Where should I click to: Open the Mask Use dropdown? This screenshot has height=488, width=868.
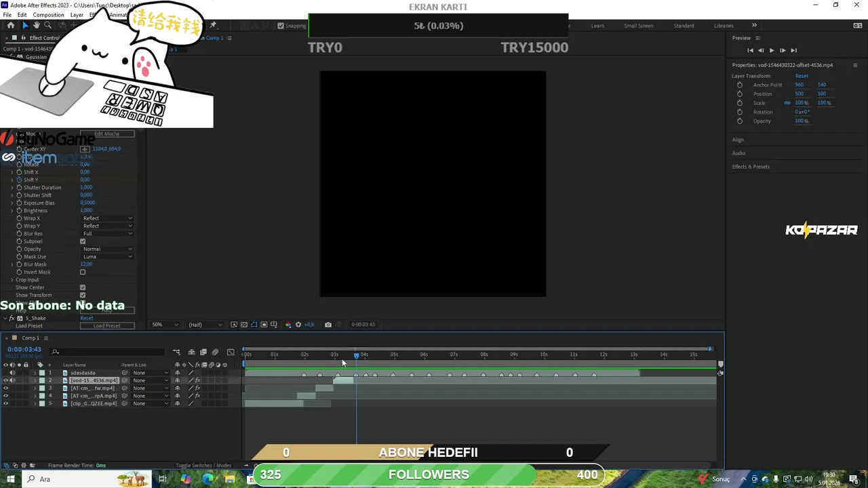[x=107, y=257]
